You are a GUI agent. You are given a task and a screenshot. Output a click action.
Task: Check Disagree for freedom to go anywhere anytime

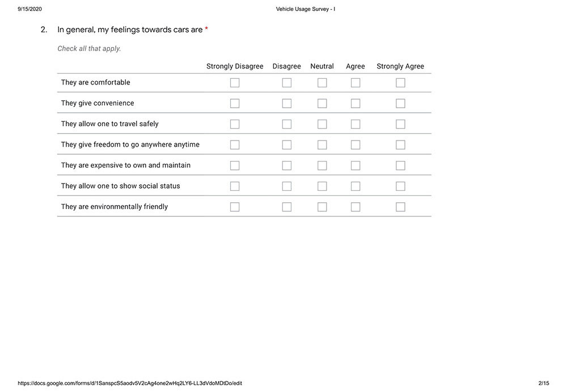(x=287, y=145)
